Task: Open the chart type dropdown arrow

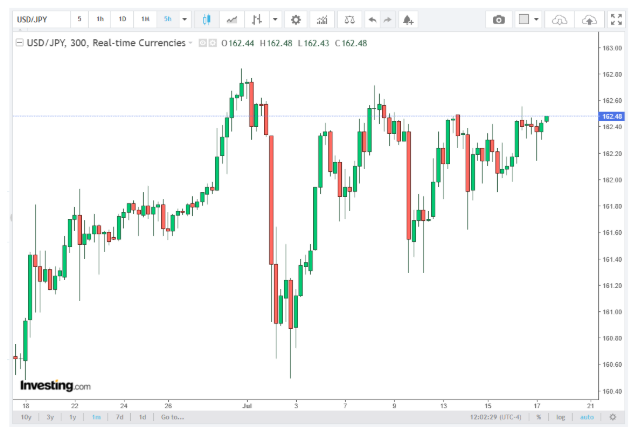Action: click(x=275, y=19)
